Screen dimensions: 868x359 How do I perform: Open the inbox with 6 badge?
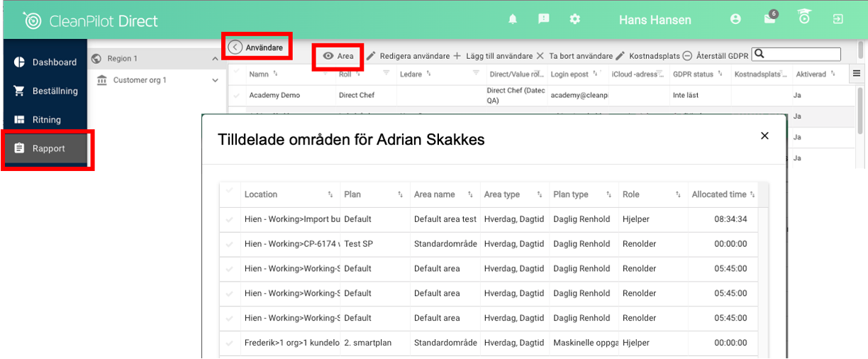pyautogui.click(x=770, y=19)
